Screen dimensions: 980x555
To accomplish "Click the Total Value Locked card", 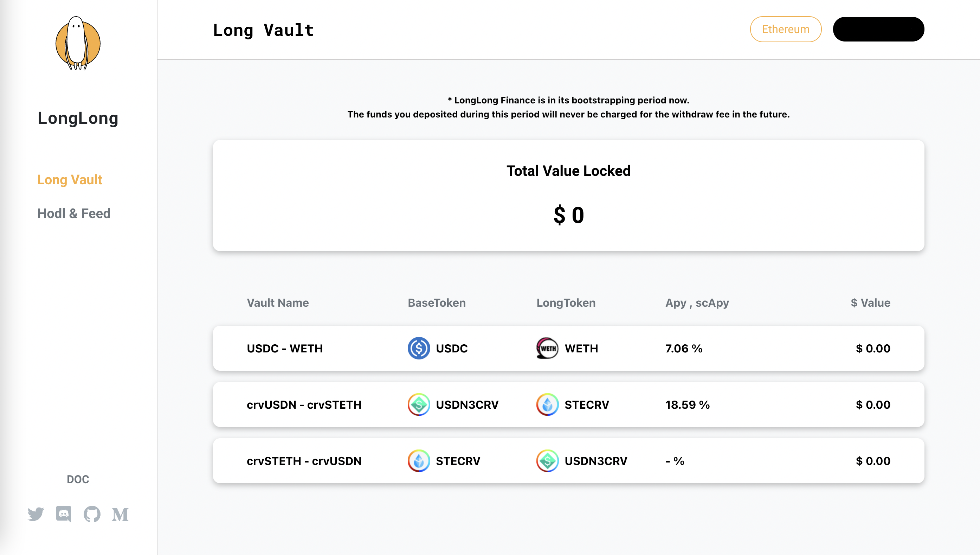I will (x=568, y=195).
